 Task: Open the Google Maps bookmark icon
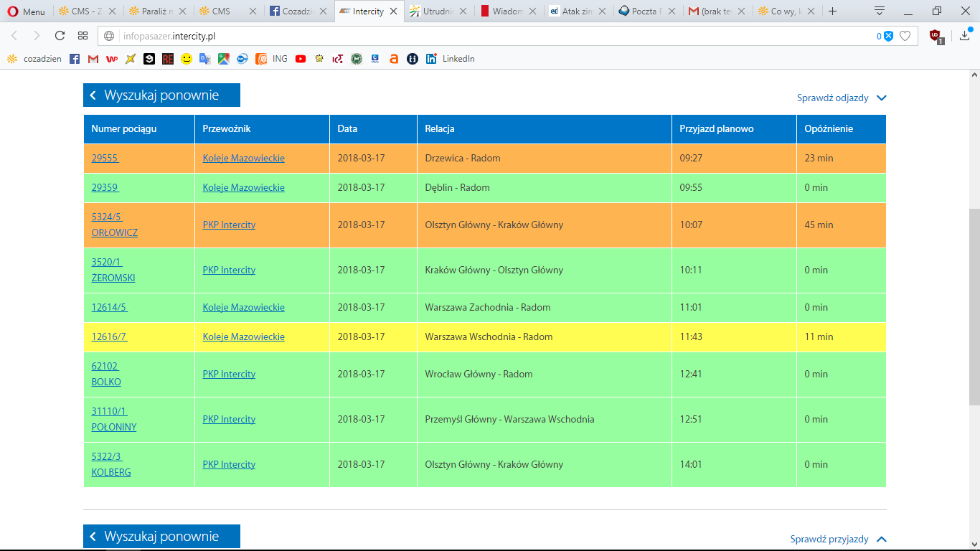(x=224, y=59)
